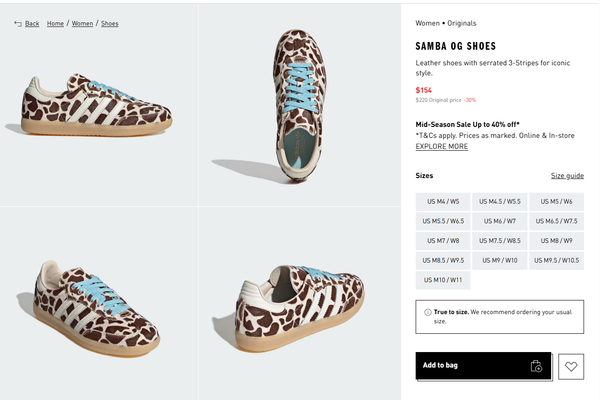The image size is (600, 400).
Task: Open the Size guide link
Action: pos(567,175)
